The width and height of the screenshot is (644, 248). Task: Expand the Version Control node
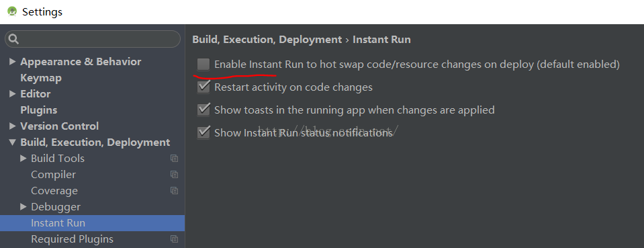(12, 126)
